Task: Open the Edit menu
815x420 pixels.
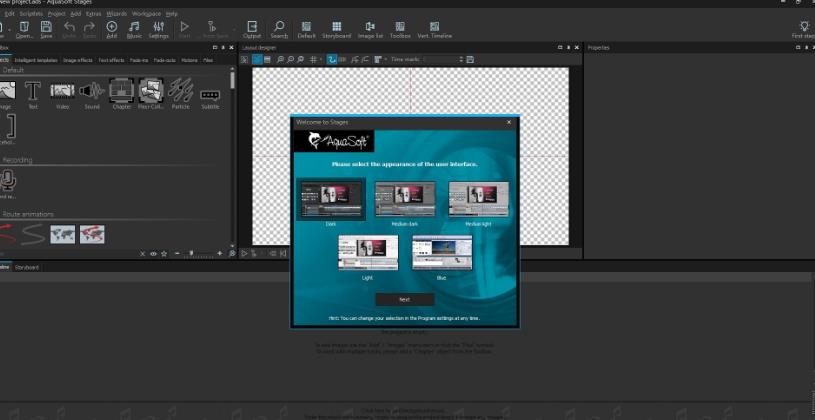Action: pyautogui.click(x=9, y=14)
